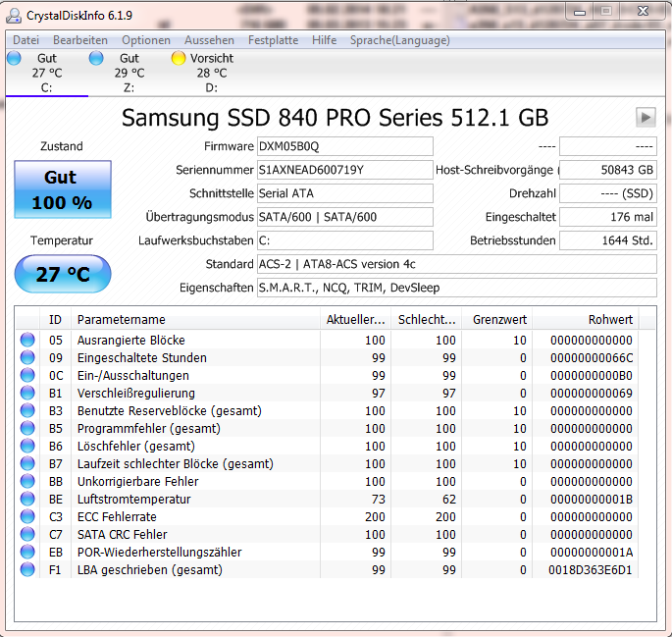This screenshot has width=672, height=637.
Task: Click raw value 0018D363E6D1
Action: pos(591,569)
